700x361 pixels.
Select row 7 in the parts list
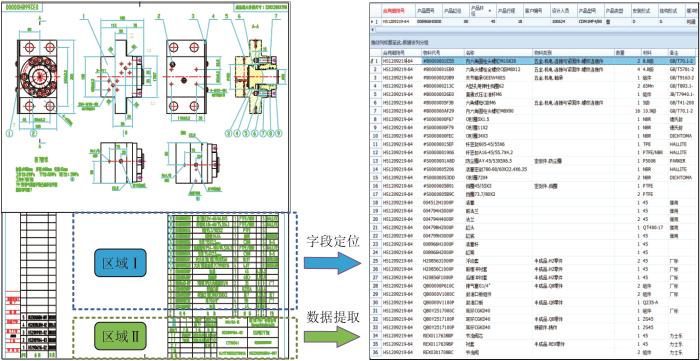(535, 110)
